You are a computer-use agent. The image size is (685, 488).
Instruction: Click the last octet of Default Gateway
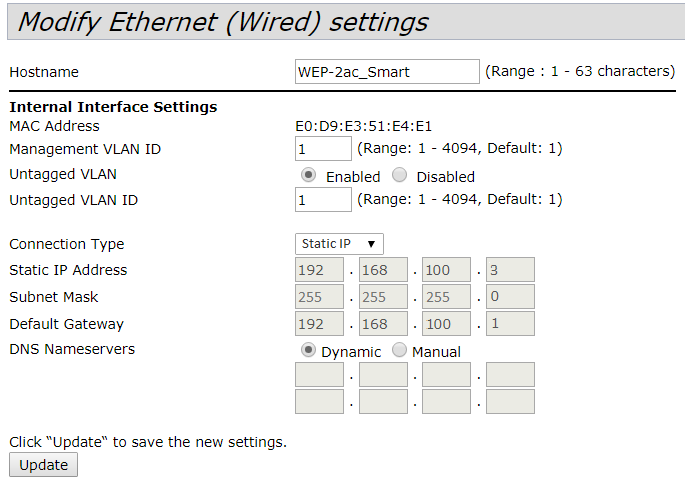click(x=510, y=324)
